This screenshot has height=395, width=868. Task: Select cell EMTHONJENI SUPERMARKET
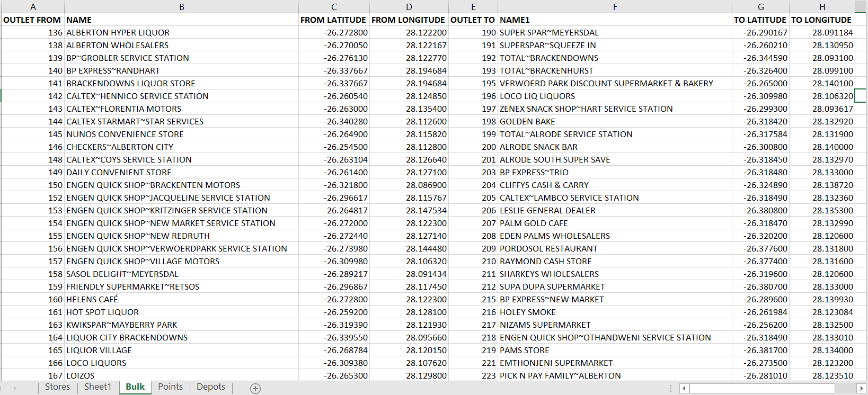coord(615,363)
